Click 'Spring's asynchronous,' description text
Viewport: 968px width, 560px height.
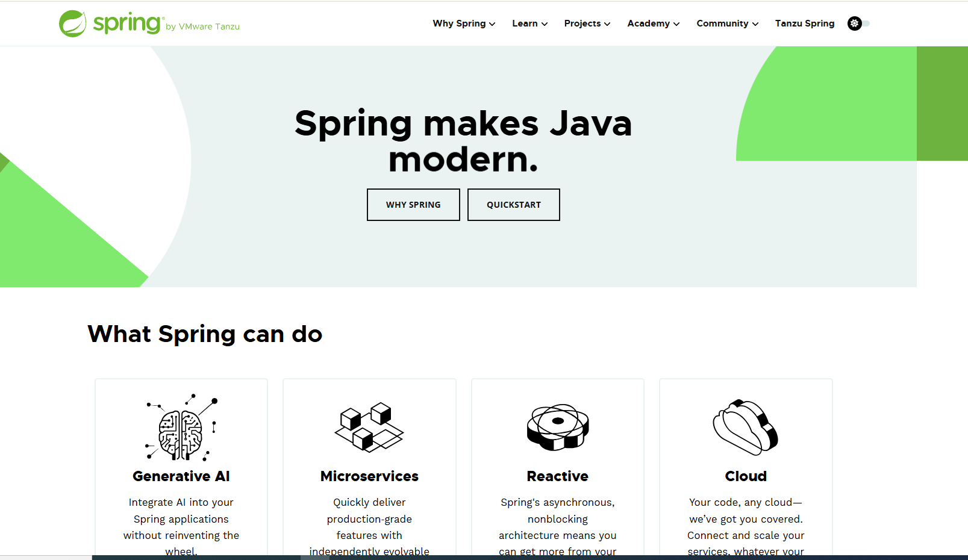[x=558, y=502]
